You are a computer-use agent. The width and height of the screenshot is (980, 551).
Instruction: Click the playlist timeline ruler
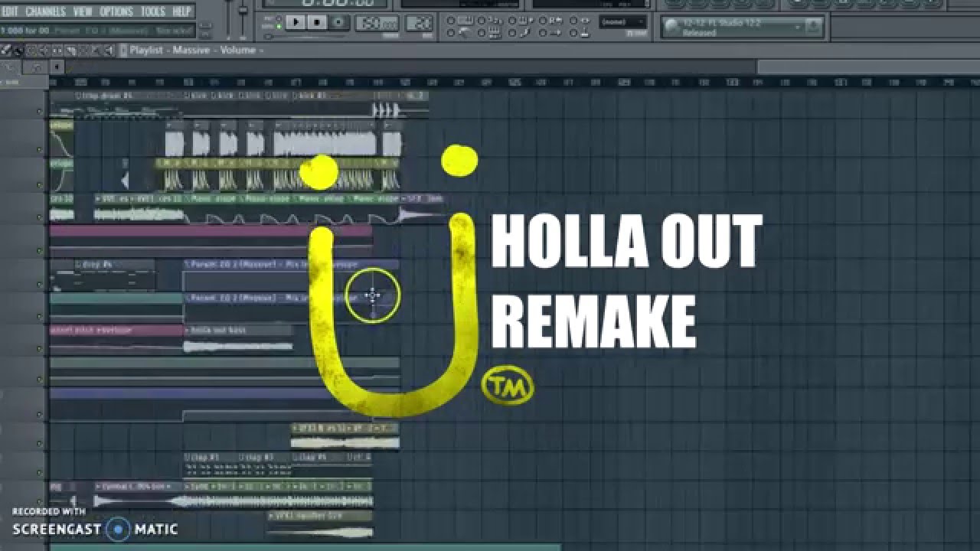pos(513,82)
